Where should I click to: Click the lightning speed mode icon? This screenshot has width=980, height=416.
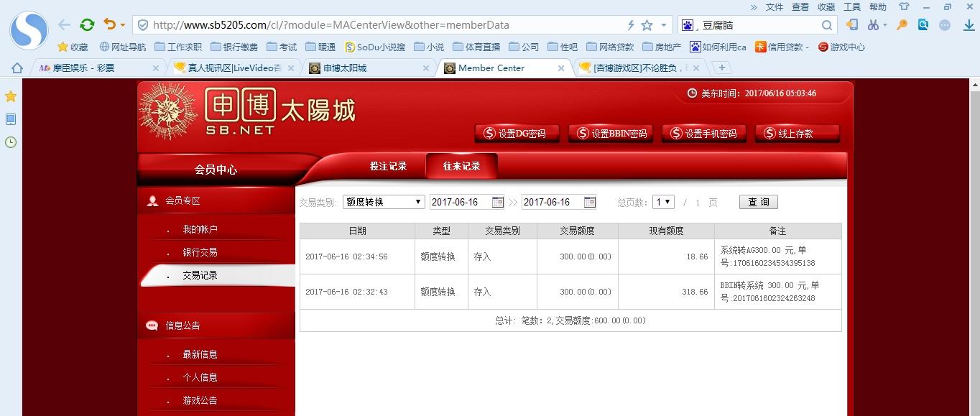point(631,25)
